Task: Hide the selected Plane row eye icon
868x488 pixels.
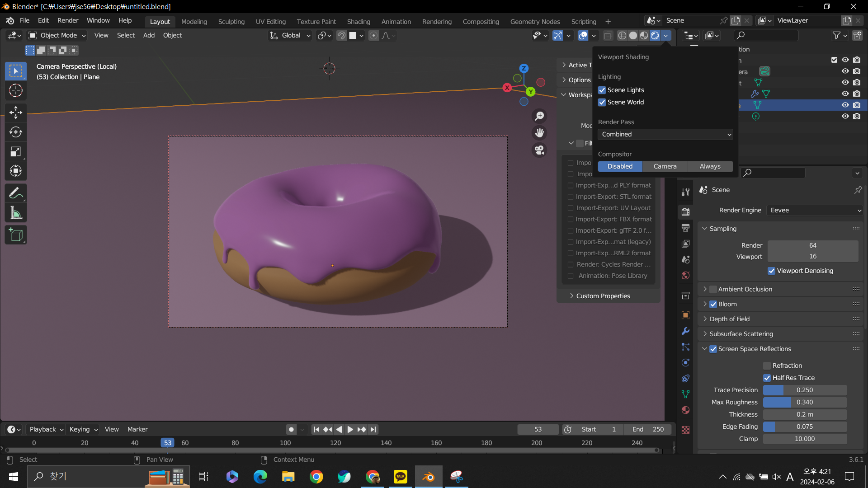Action: [x=845, y=105]
